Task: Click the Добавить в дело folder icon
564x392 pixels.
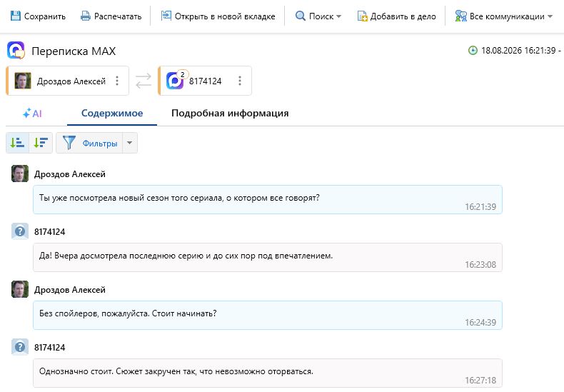Action: tap(362, 16)
